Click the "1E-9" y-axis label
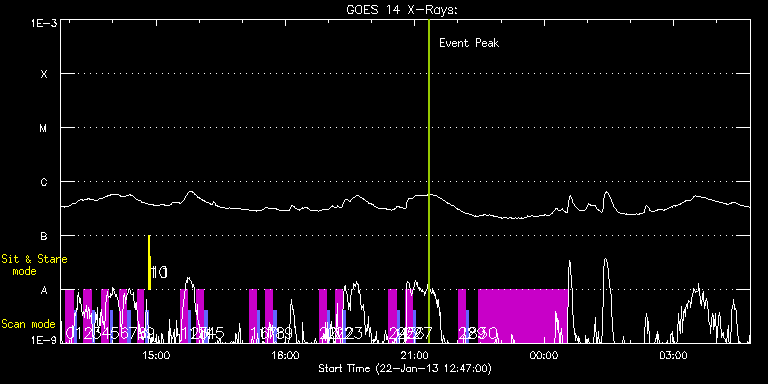768x384 pixels. (x=44, y=339)
